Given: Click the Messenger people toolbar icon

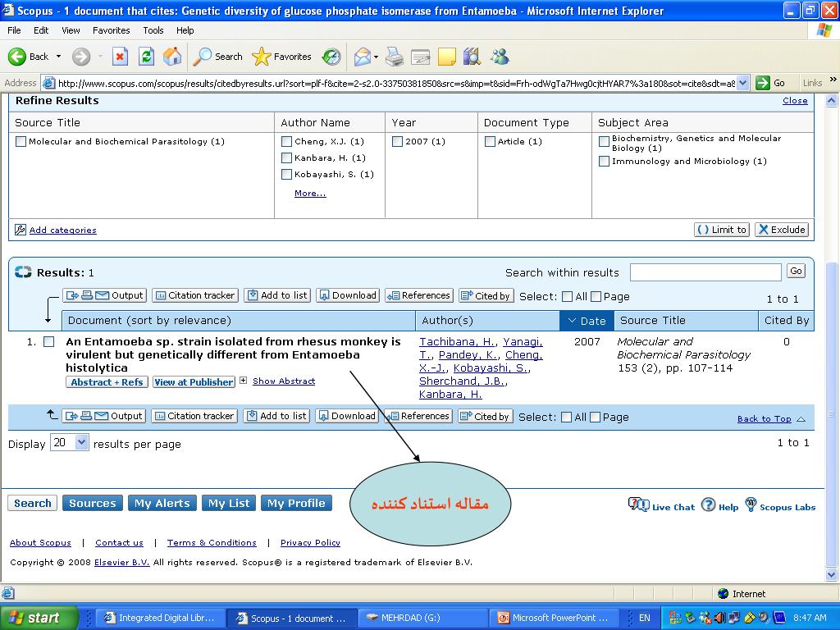Looking at the screenshot, I should coord(500,57).
